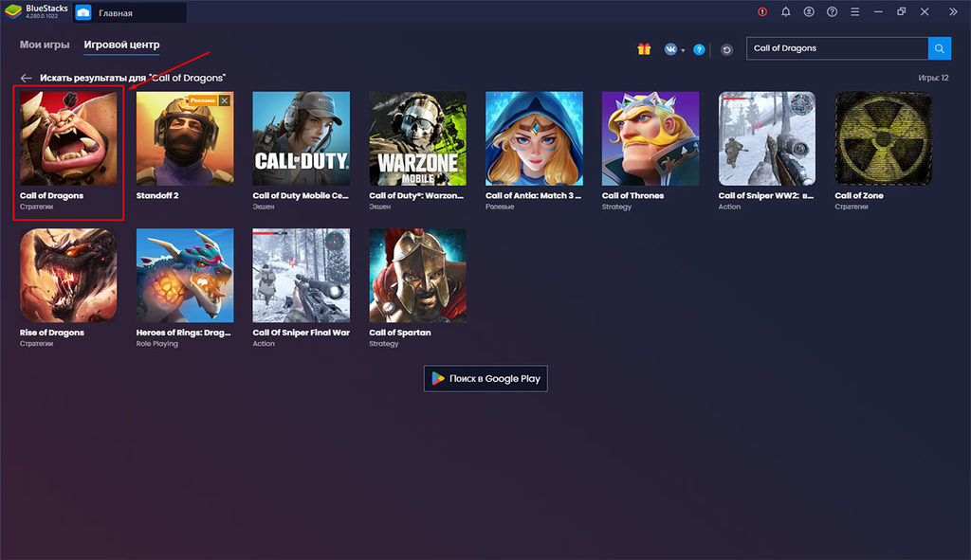
Task: Switch to the Мои игры tab
Action: coord(45,45)
